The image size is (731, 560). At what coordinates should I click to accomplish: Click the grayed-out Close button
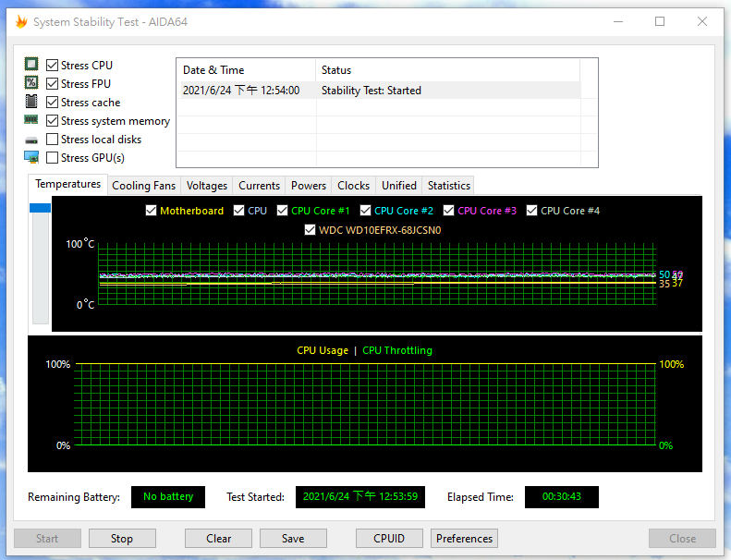tap(683, 539)
